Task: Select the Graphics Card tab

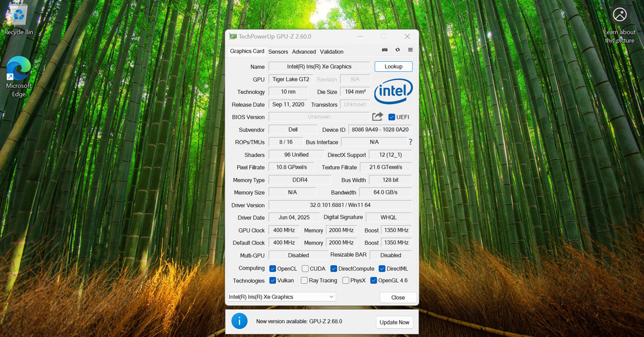Action: (x=247, y=51)
